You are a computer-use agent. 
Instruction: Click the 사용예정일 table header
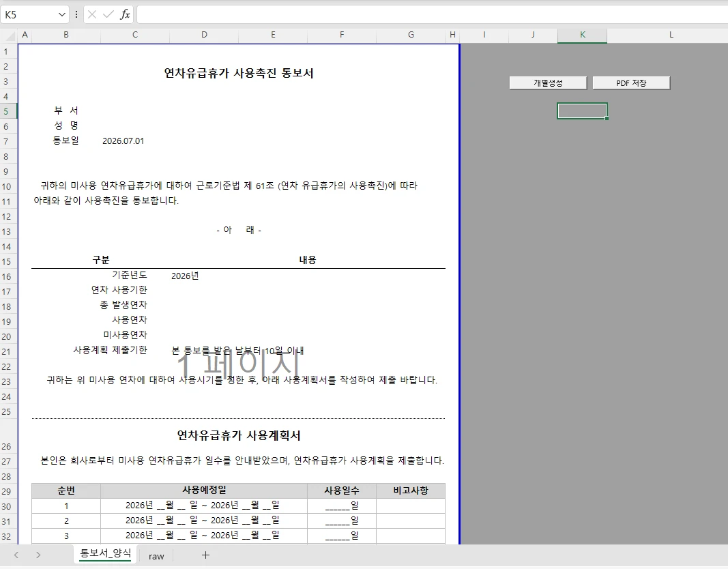coord(204,491)
